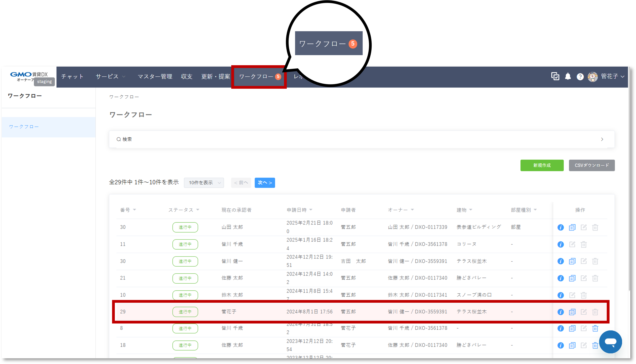Click edit icon for コリーヌ row
The width and height of the screenshot is (636, 364).
(572, 244)
